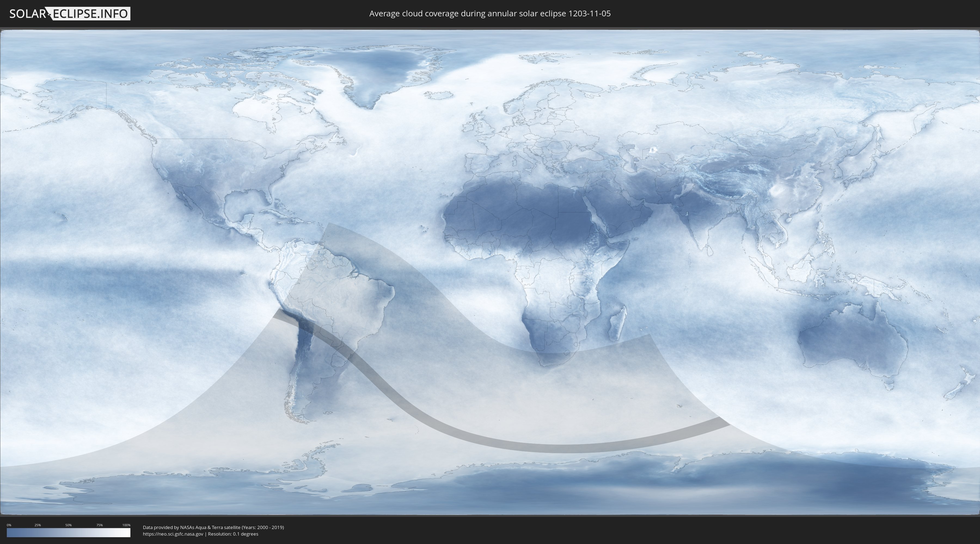The width and height of the screenshot is (980, 544).
Task: Click the Resolution: 0.1 degrees text
Action: 233,534
